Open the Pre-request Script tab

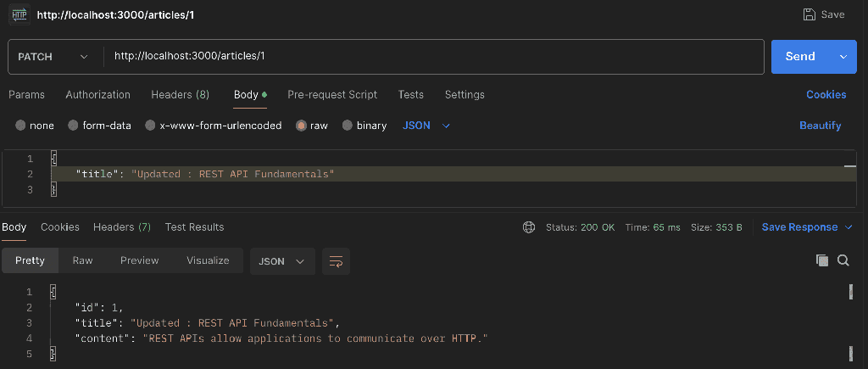tap(332, 95)
